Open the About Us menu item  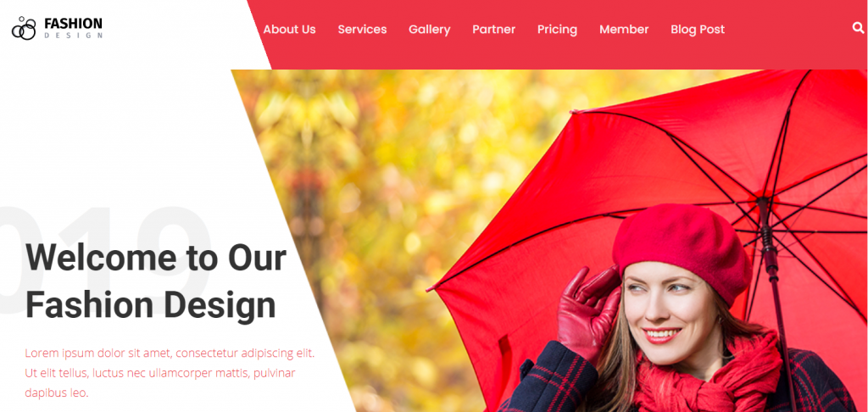click(x=290, y=30)
